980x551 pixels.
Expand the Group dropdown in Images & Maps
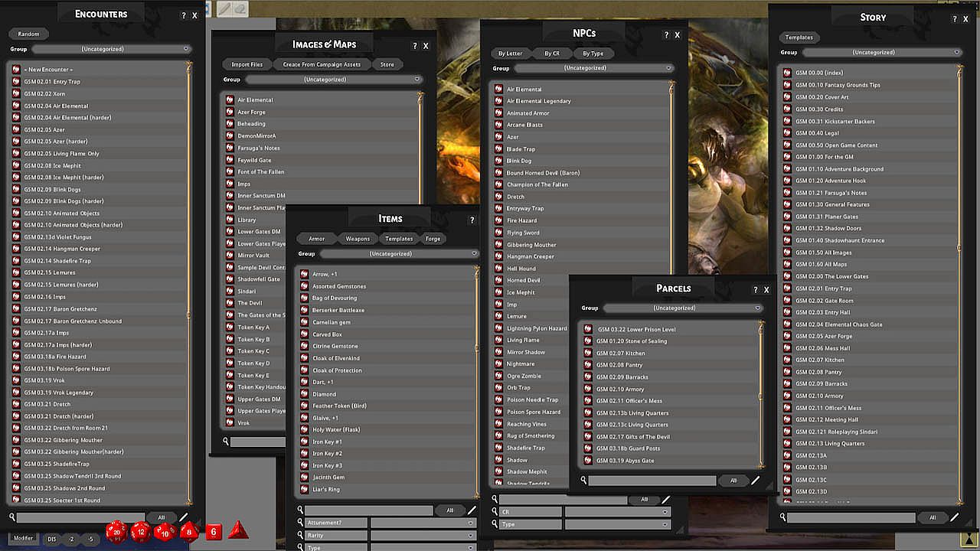pos(335,80)
